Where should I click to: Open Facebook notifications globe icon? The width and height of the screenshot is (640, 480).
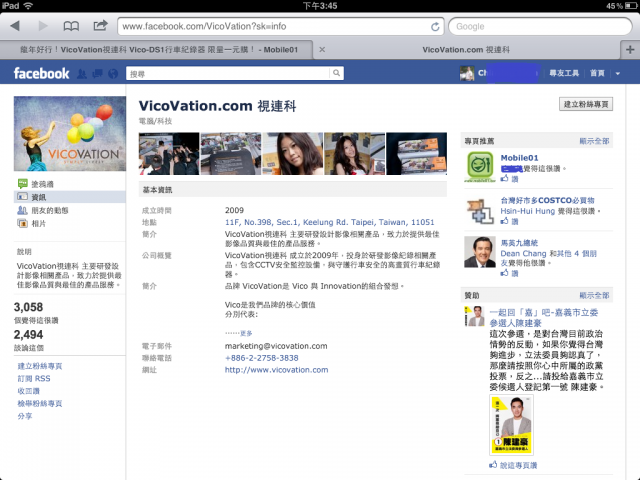click(113, 74)
